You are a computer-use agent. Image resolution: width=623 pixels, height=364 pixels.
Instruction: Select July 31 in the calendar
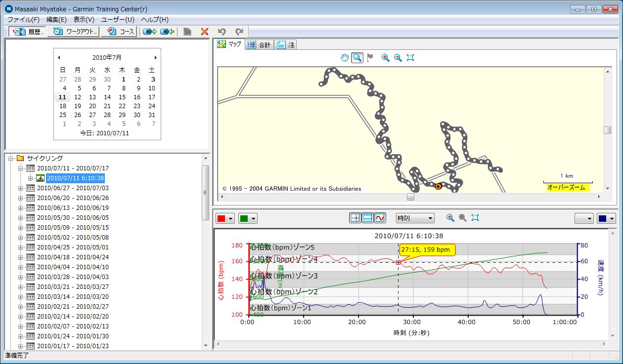point(152,115)
